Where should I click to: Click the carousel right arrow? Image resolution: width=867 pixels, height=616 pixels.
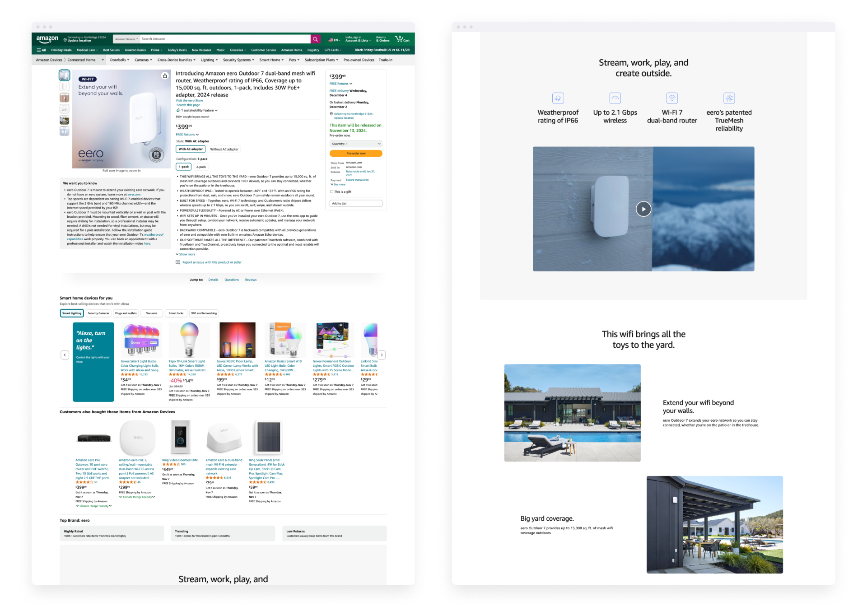pyautogui.click(x=382, y=355)
